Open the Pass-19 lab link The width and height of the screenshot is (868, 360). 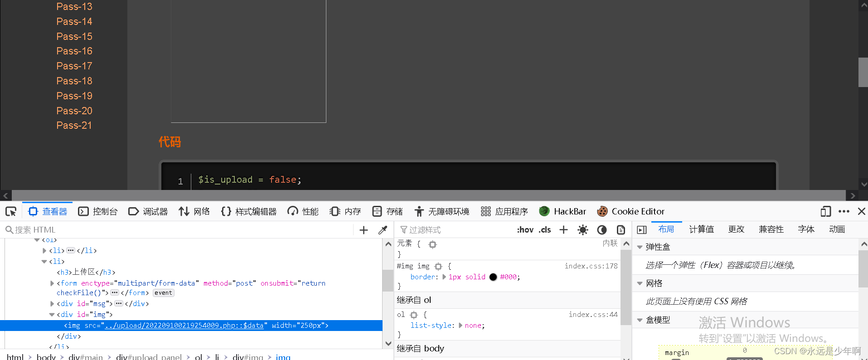pos(74,96)
